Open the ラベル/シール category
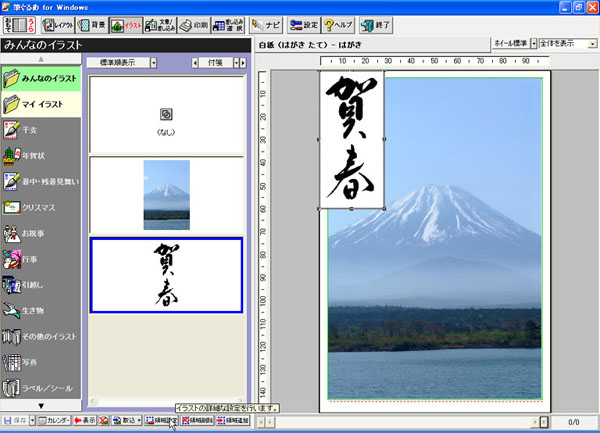This screenshot has width=600, height=433. (x=41, y=388)
